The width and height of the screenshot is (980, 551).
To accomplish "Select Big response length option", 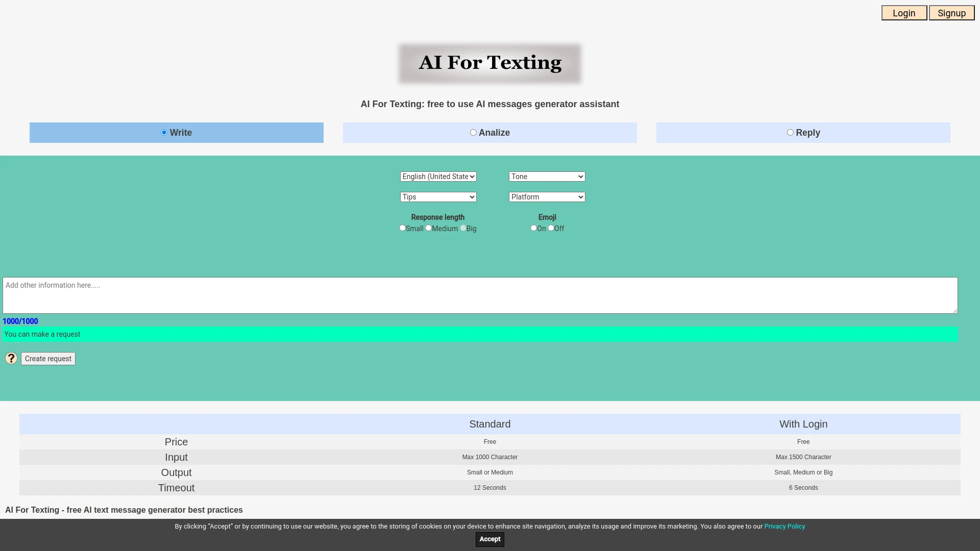I will [462, 228].
